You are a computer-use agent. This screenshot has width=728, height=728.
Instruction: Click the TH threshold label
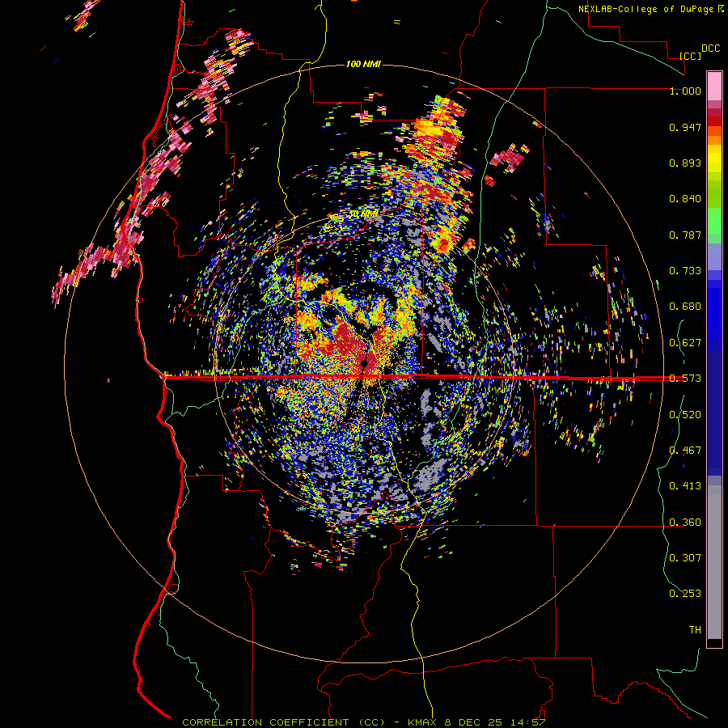[x=695, y=630]
